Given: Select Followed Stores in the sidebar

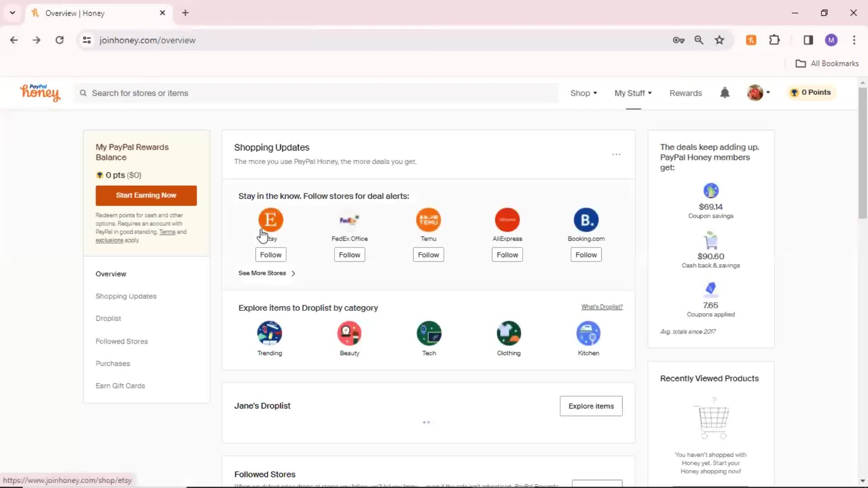Looking at the screenshot, I should pos(122,341).
